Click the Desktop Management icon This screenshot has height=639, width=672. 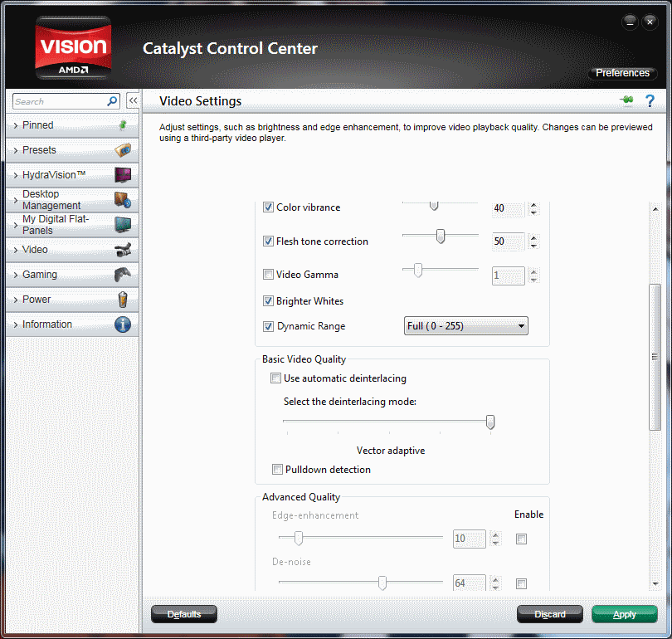click(x=123, y=200)
